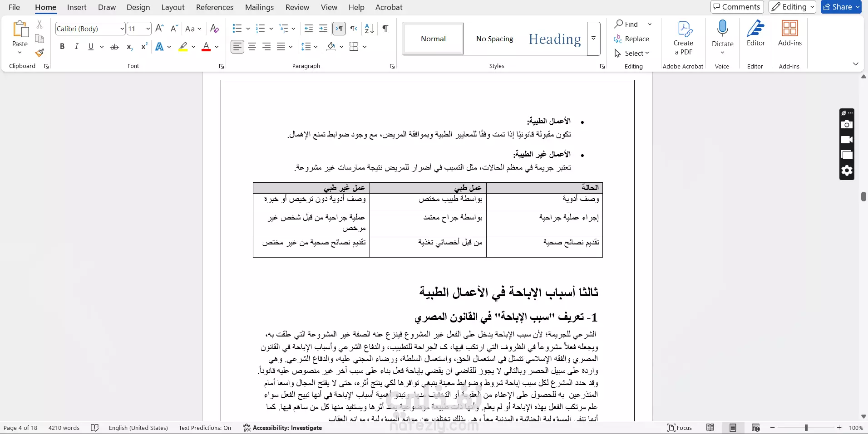868x434 pixels.
Task: Apply strikethrough formatting
Action: coord(114,47)
